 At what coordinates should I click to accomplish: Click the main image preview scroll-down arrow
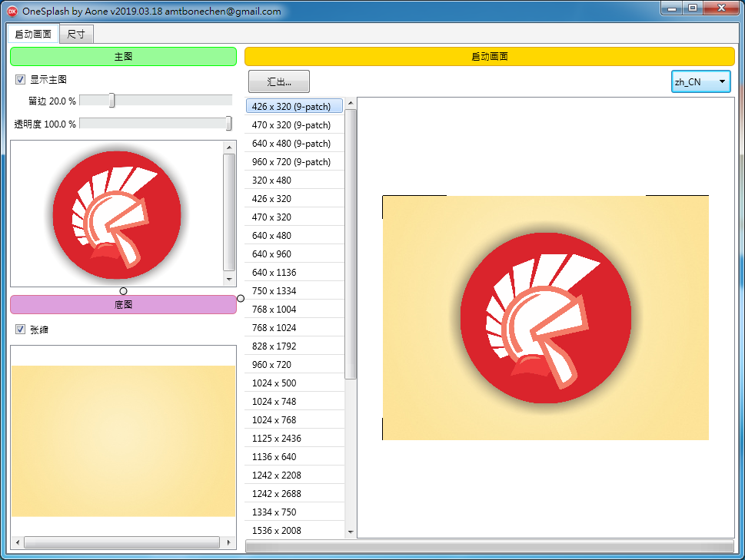[229, 280]
